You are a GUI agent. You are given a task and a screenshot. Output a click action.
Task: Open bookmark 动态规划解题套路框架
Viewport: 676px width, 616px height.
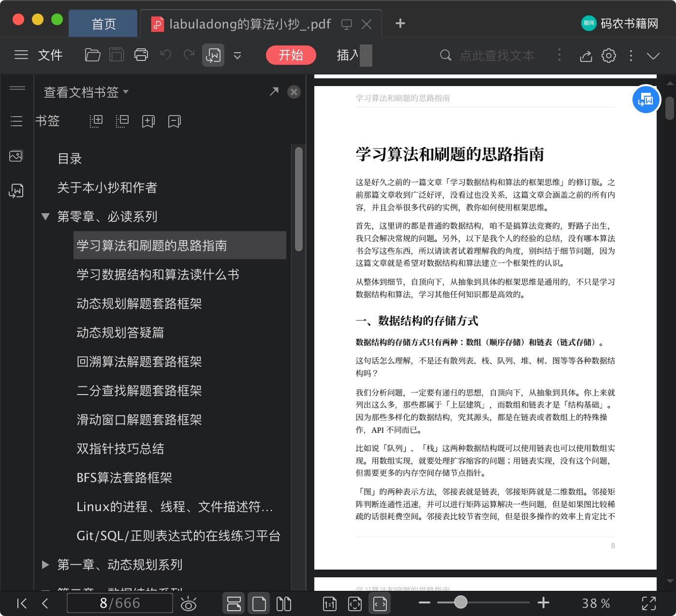(139, 304)
